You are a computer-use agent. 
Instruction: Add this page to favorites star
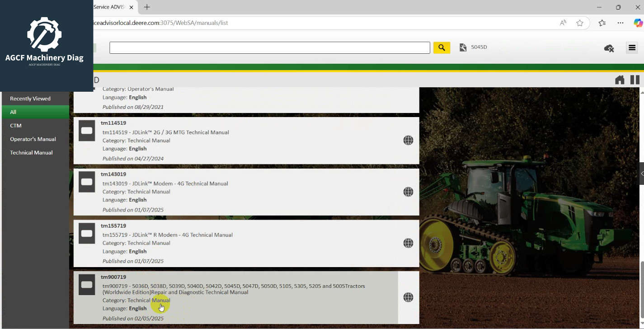tap(580, 23)
